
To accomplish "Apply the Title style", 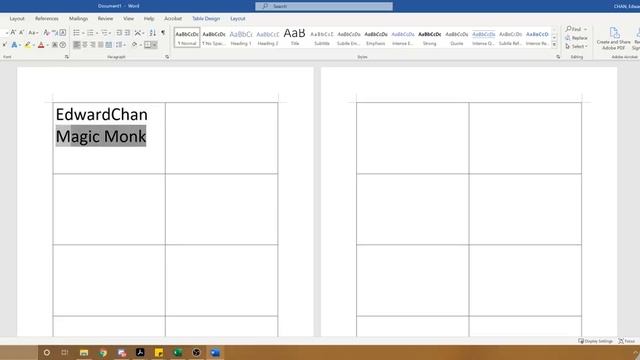I will [x=295, y=38].
